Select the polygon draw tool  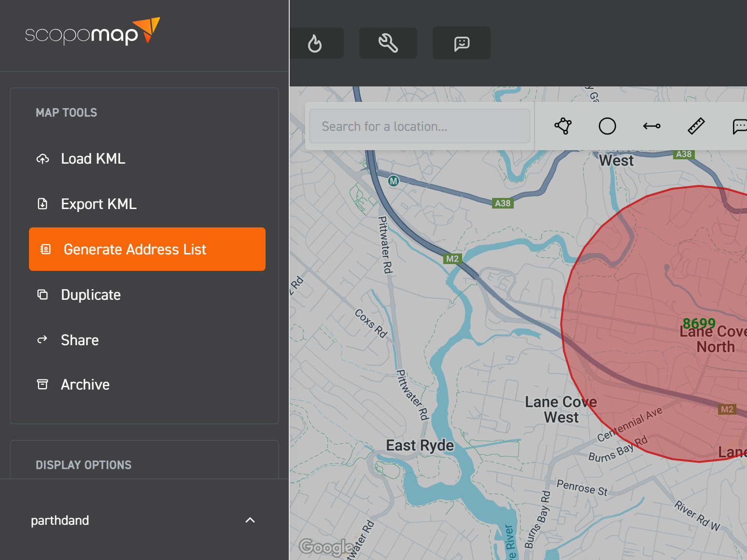click(563, 126)
